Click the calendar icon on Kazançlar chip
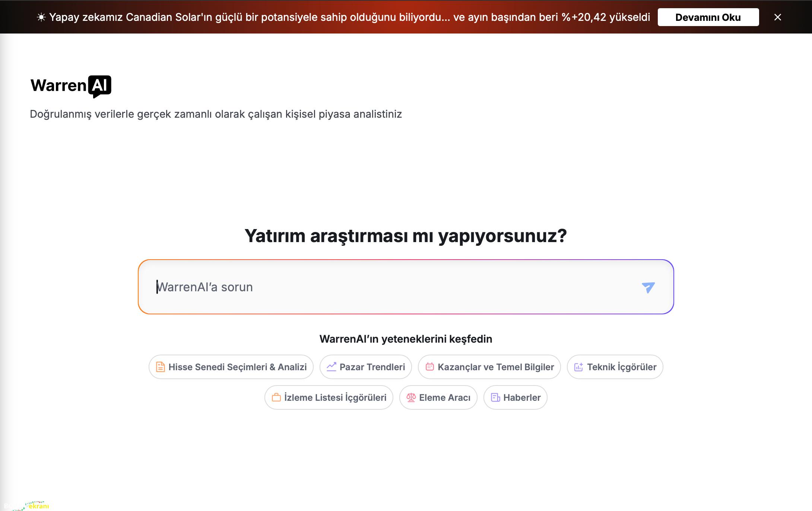Viewport: 812px width, 511px height. (x=429, y=367)
